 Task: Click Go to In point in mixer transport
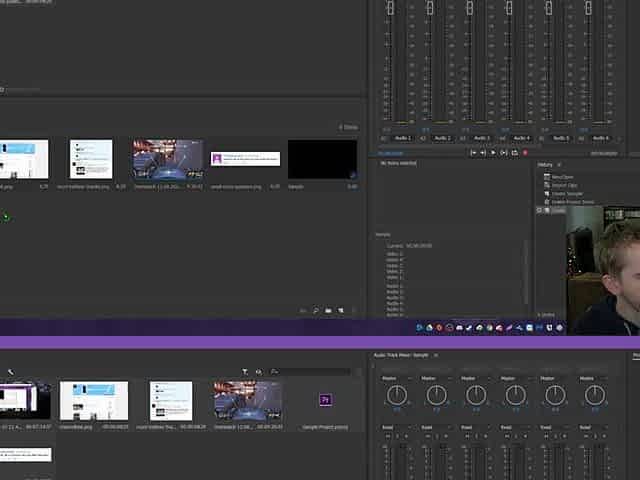coord(473,153)
